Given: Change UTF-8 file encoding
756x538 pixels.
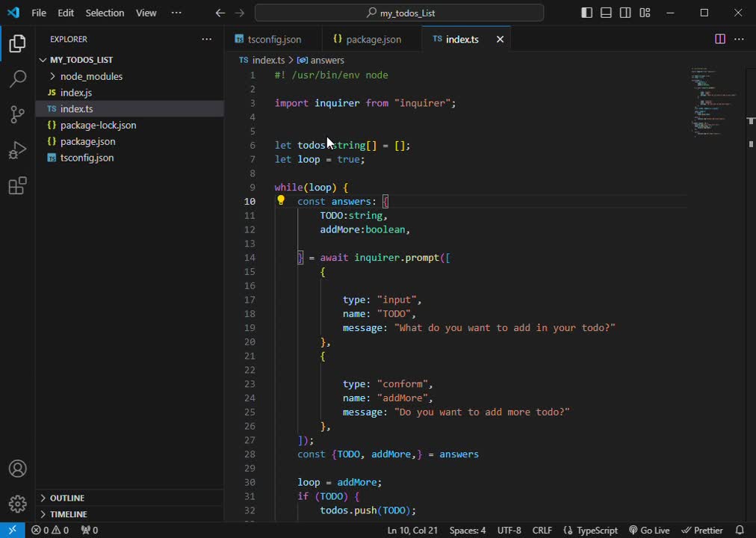Looking at the screenshot, I should click(x=509, y=531).
